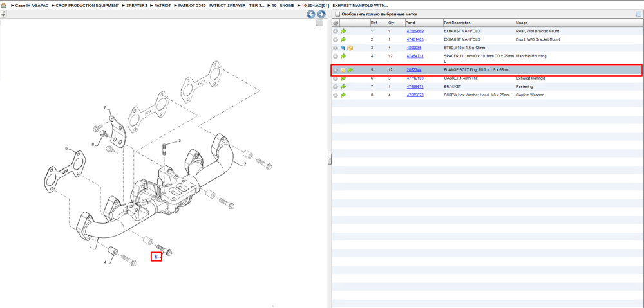644x308 pixels.
Task: Select "GASKET,1.4mm Thk" description text
Action: [x=460, y=78]
